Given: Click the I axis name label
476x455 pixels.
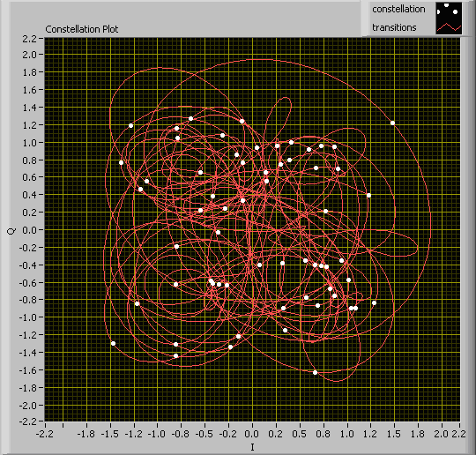Looking at the screenshot, I should [x=252, y=447].
